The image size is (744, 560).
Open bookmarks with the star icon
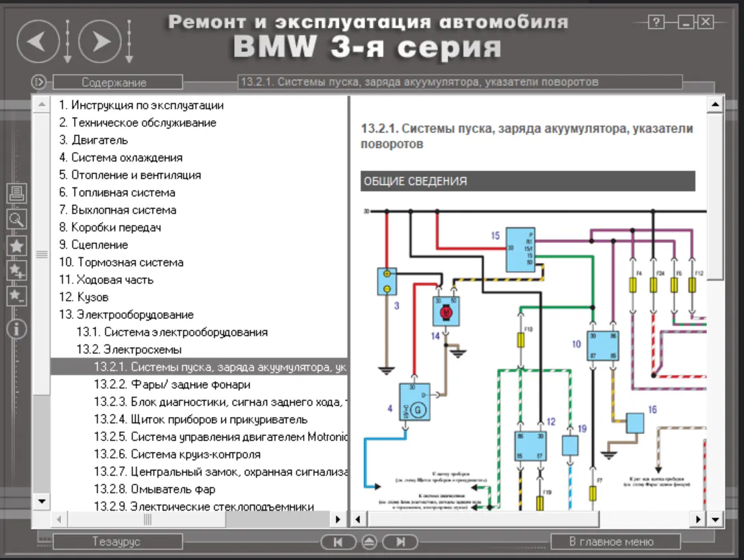(16, 245)
